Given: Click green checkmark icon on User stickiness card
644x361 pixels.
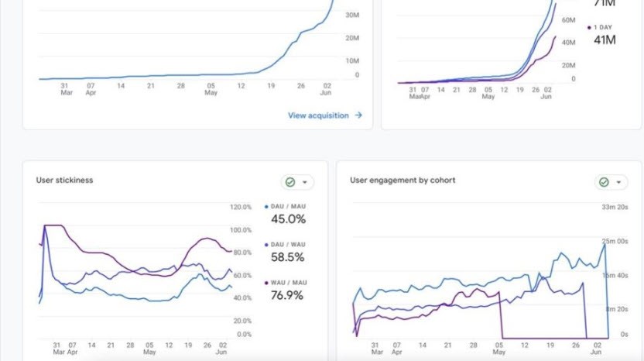Looking at the screenshot, I should click(x=290, y=182).
